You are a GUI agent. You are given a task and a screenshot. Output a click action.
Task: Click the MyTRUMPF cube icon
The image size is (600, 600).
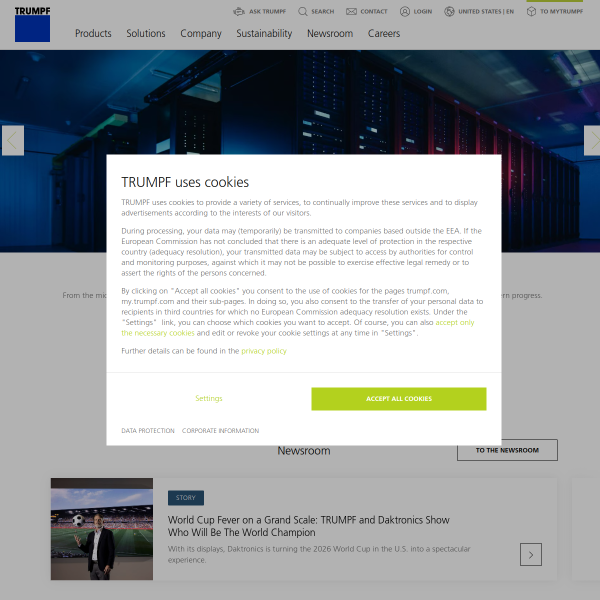(531, 11)
